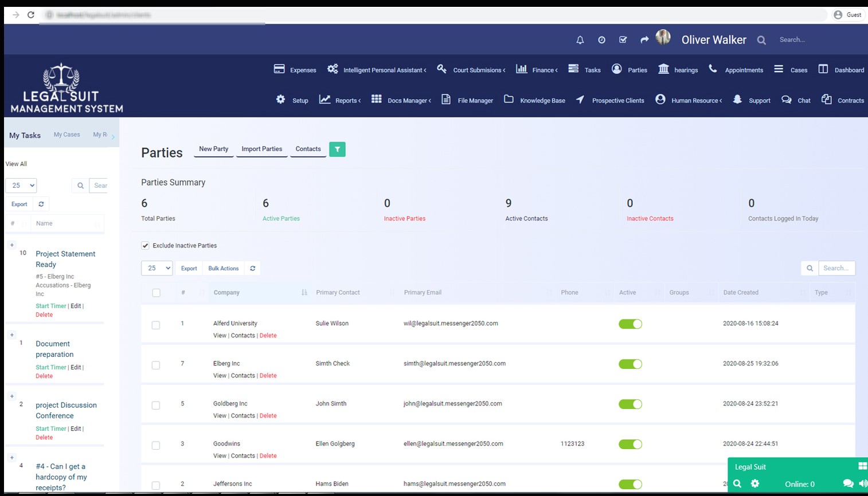Image resolution: width=868 pixels, height=496 pixels.
Task: Select the Goodwins row checkbox
Action: 155,445
